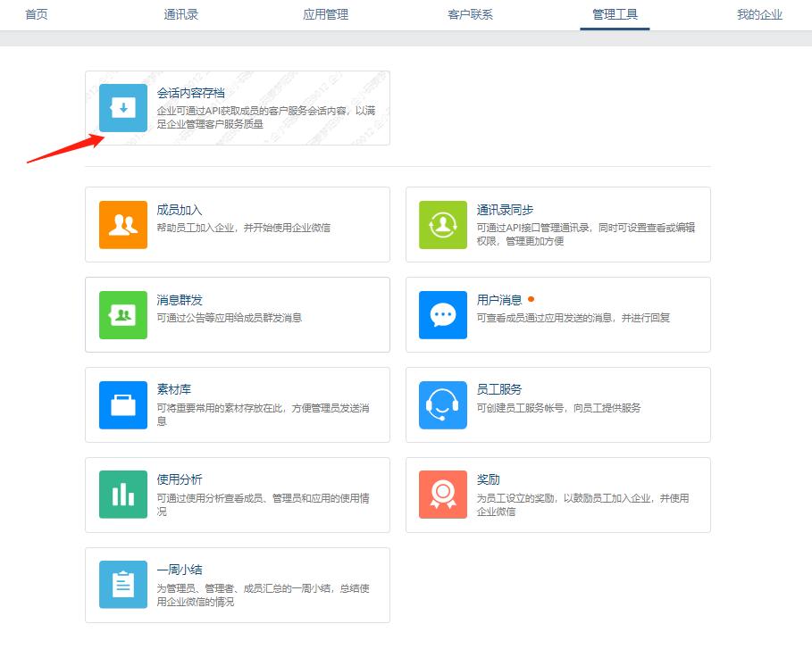Click the 成员加入 people icon
This screenshot has height=666, width=812.
122,224
